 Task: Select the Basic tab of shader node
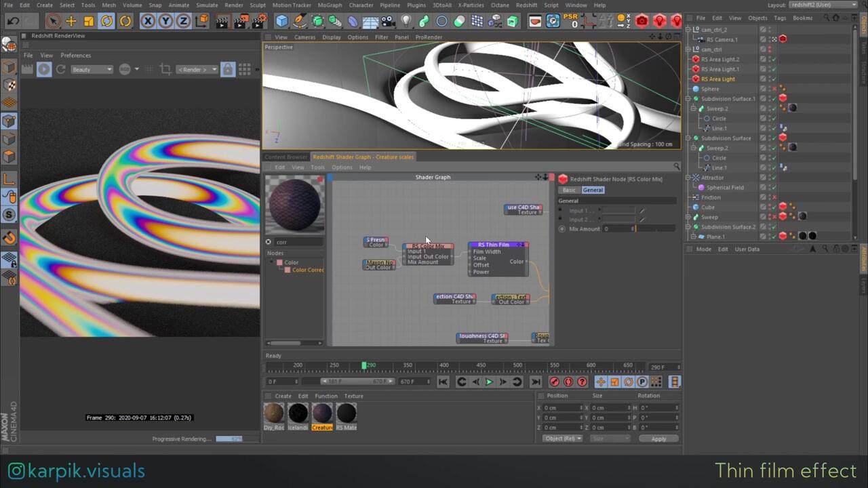[569, 190]
